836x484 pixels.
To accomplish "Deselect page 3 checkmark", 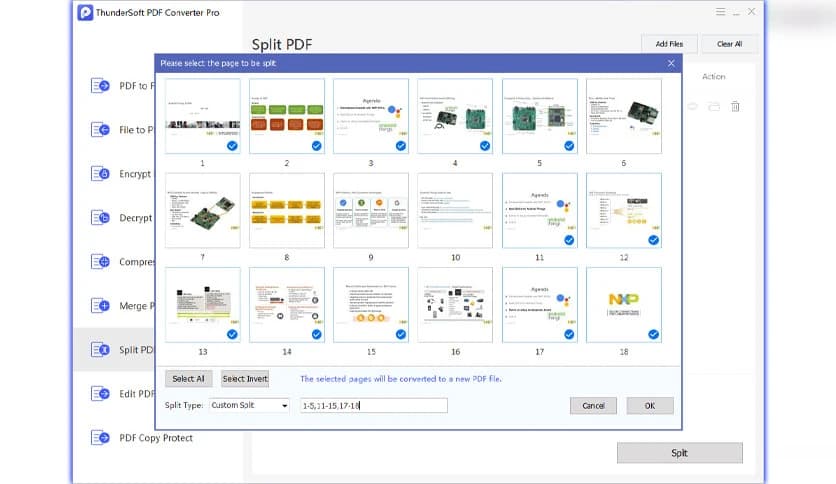I will (x=401, y=146).
